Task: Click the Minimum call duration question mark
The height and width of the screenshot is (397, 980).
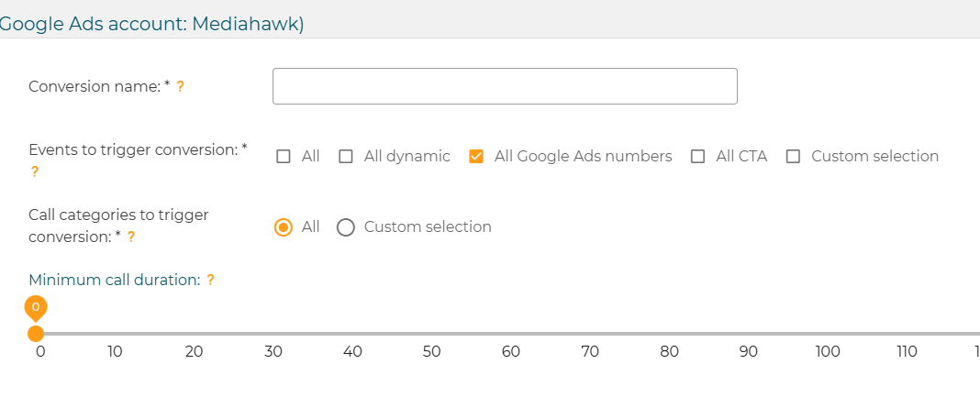Action: 211,281
